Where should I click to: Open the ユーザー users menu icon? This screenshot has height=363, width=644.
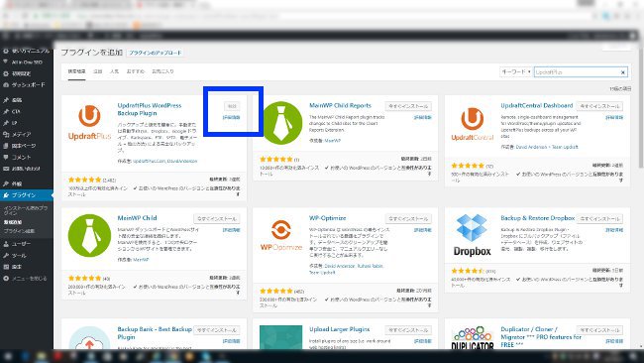click(6, 244)
